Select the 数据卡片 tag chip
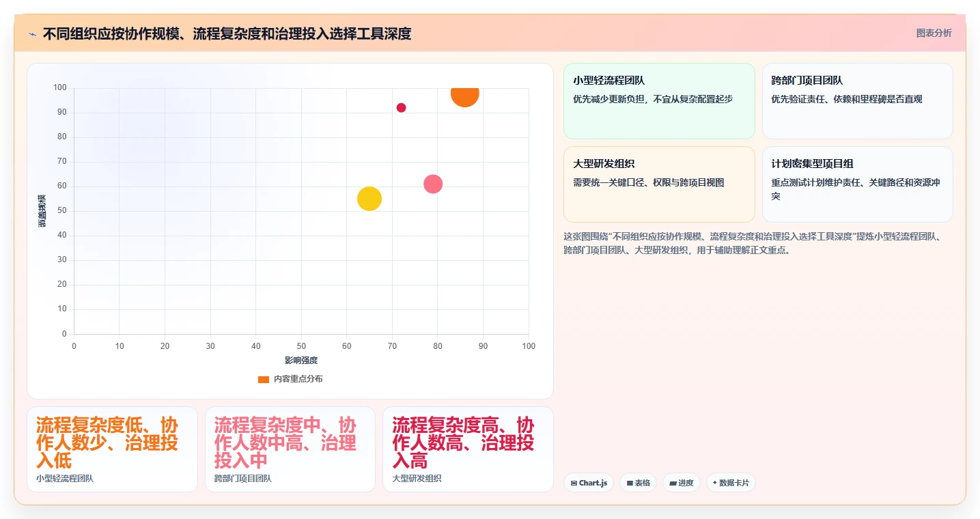The width and height of the screenshot is (980, 519). click(x=731, y=483)
